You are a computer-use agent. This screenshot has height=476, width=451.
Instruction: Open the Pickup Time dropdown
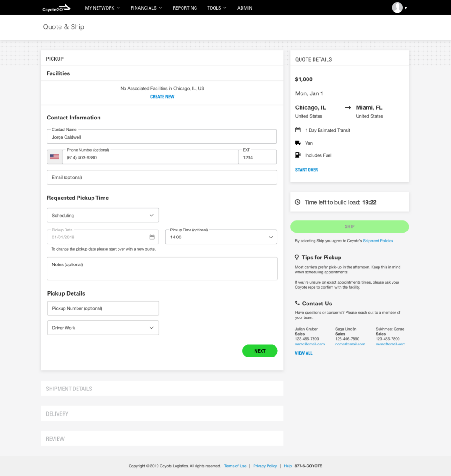pyautogui.click(x=221, y=237)
